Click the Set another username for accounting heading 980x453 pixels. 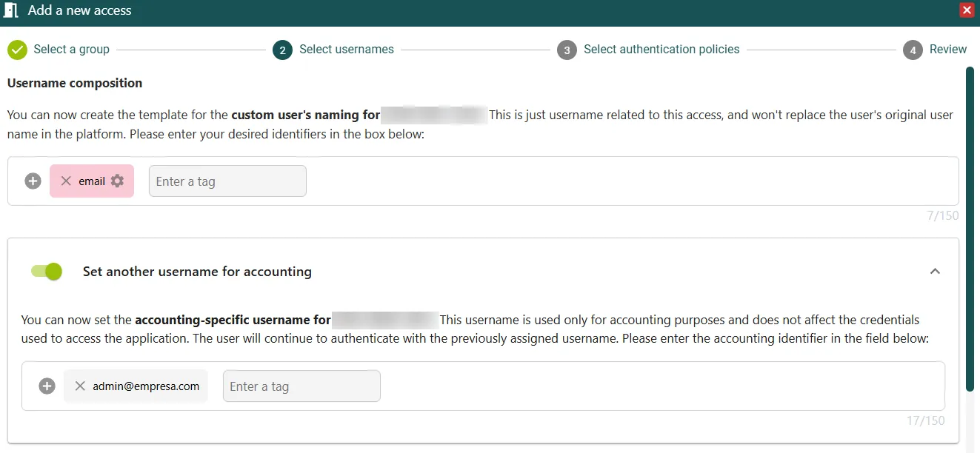tap(197, 272)
